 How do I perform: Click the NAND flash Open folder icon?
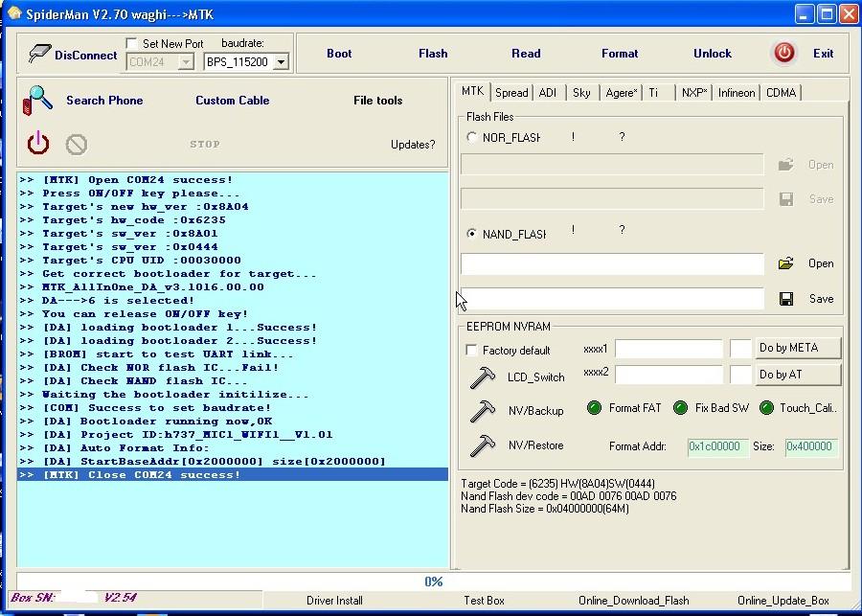pyautogui.click(x=786, y=263)
